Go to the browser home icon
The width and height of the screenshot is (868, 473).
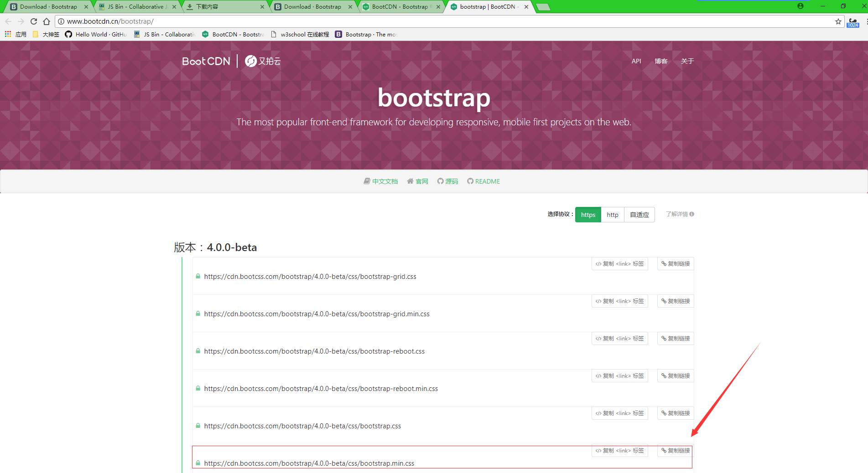point(47,21)
